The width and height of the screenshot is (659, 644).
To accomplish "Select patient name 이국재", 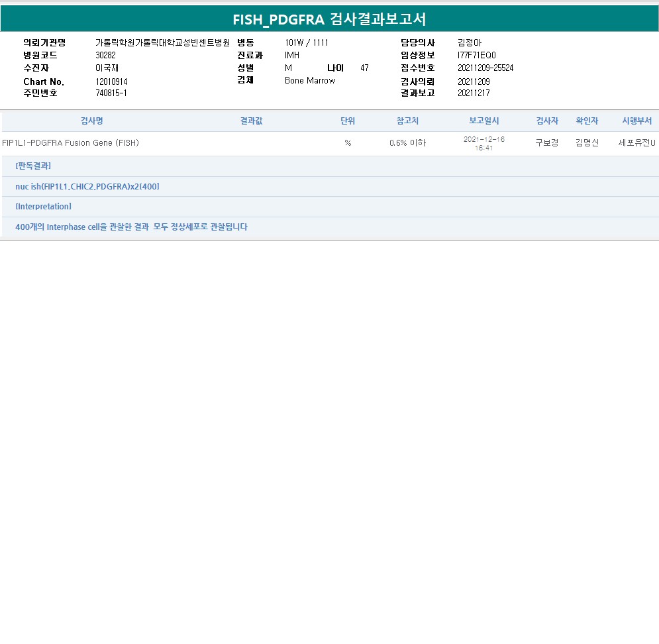I will tap(107, 68).
